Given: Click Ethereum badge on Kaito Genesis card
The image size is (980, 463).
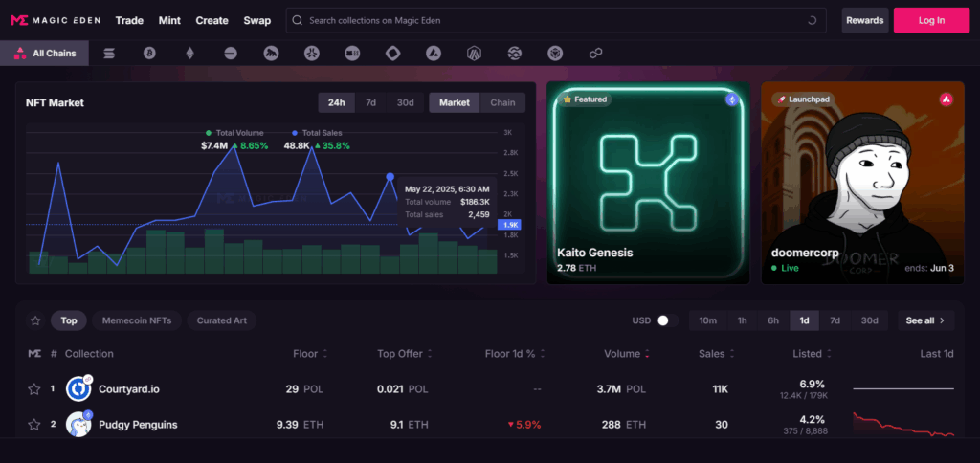Looking at the screenshot, I should tap(732, 99).
